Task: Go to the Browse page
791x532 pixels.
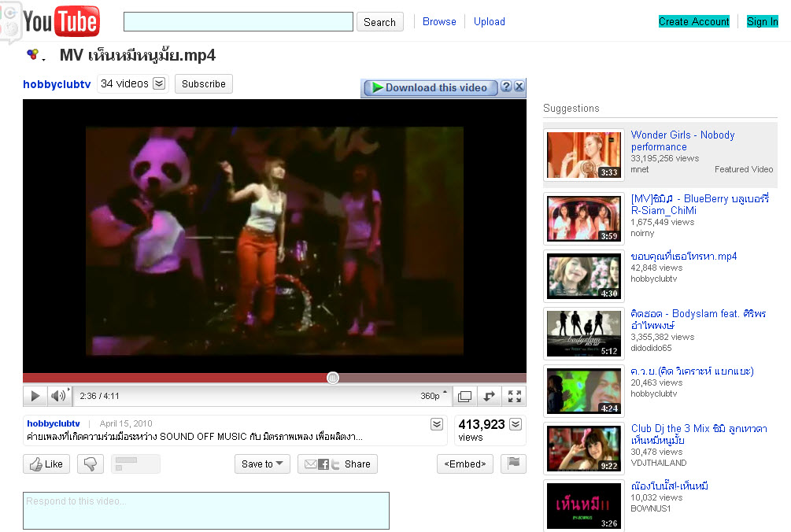Action: (439, 22)
